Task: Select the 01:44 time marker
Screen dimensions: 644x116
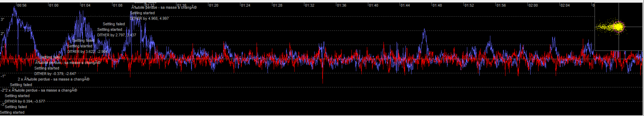Action: click(405, 5)
